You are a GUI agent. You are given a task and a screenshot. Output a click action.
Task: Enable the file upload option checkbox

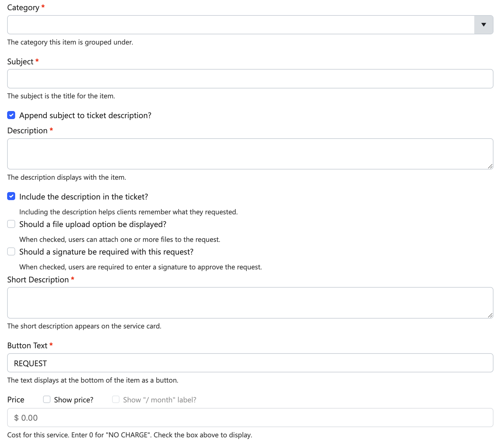(11, 224)
